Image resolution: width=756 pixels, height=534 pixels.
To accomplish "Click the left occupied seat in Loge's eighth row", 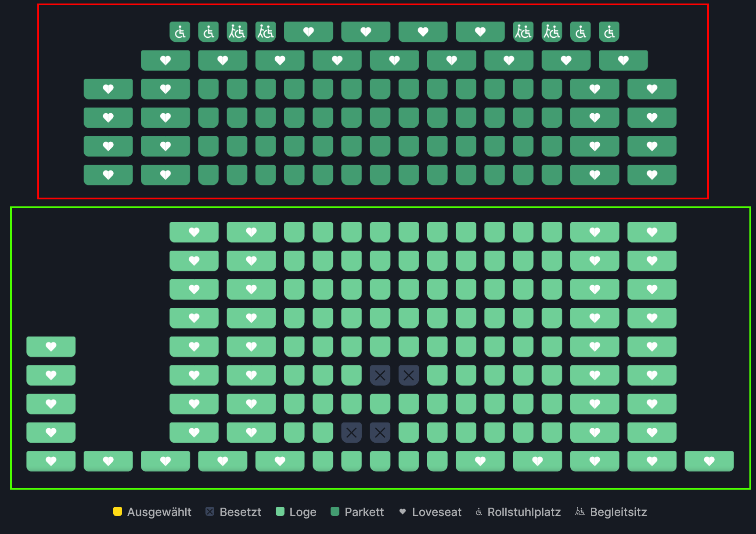I will (x=352, y=433).
